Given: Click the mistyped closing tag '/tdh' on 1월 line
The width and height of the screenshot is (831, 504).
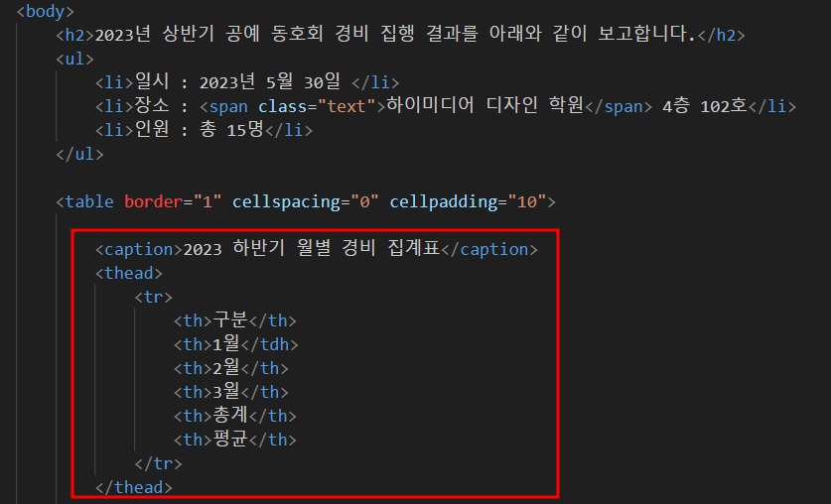Looking at the screenshot, I should [x=270, y=344].
